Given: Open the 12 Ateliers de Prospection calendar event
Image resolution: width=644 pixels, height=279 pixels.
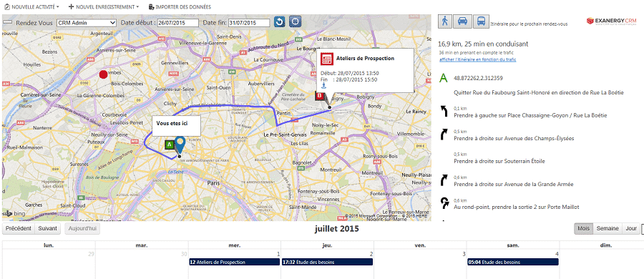Looking at the screenshot, I should pyautogui.click(x=234, y=262).
